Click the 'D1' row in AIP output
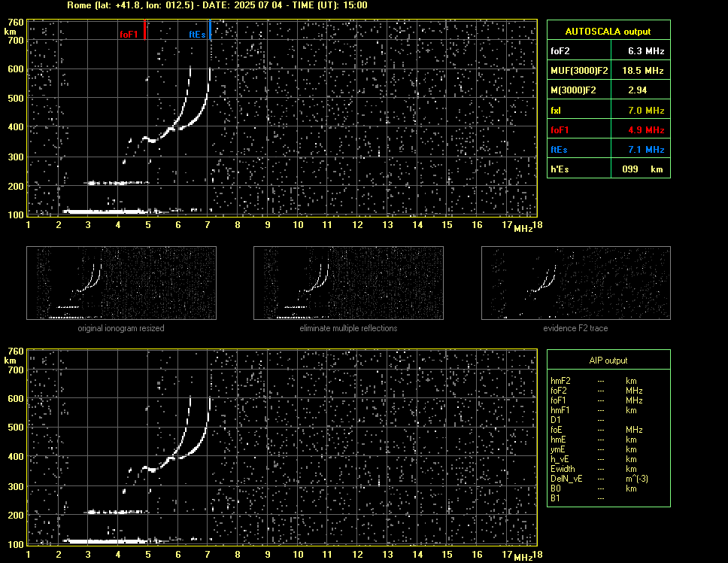This screenshot has width=728, height=563. (578, 420)
